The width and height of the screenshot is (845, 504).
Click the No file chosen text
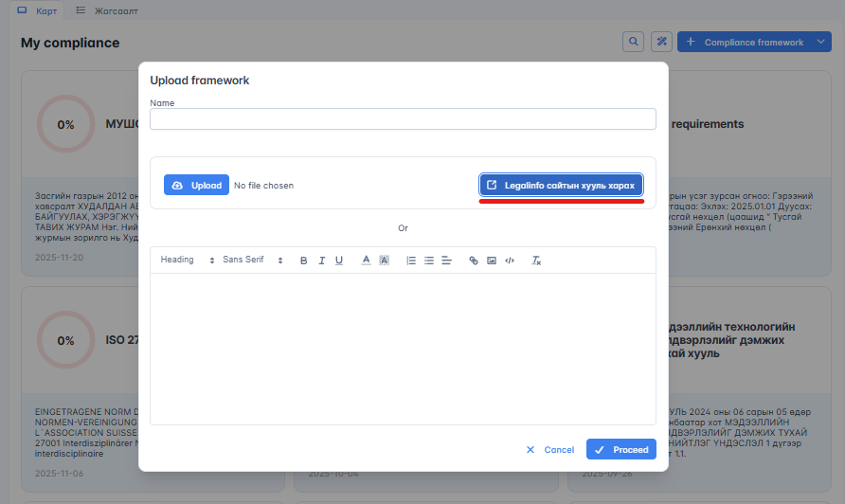coord(263,186)
